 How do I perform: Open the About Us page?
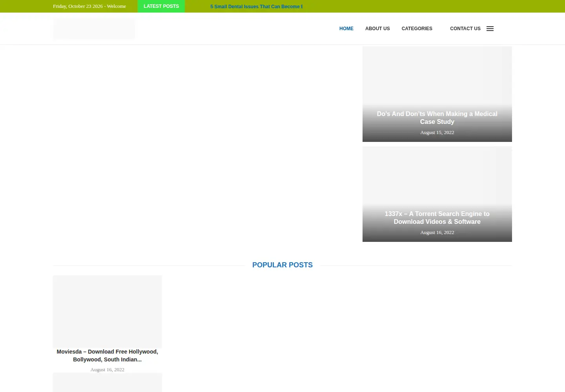point(377,29)
